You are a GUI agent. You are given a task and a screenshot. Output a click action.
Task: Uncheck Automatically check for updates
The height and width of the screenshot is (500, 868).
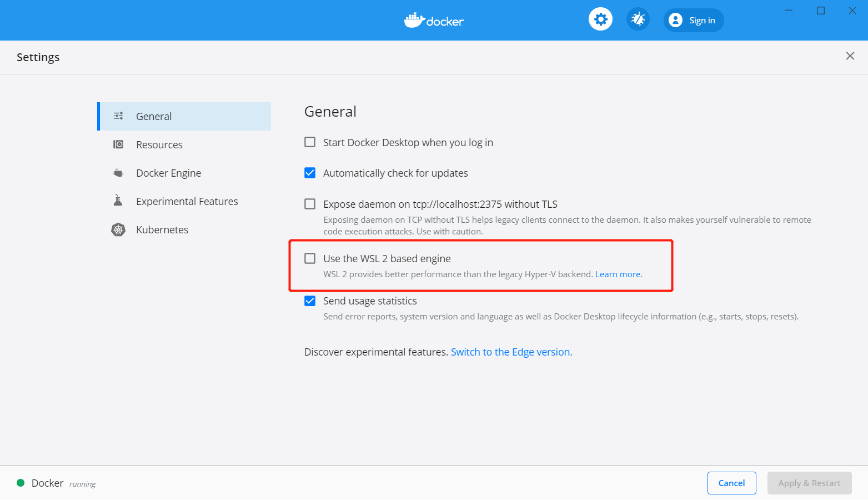coord(310,173)
